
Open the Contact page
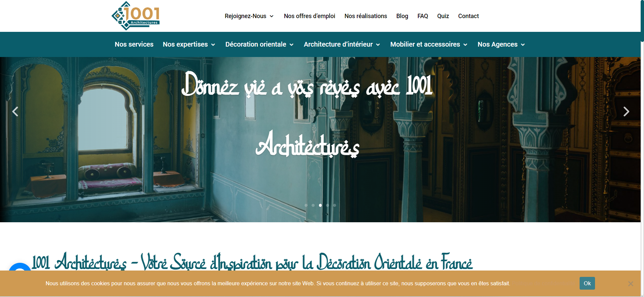(x=468, y=16)
